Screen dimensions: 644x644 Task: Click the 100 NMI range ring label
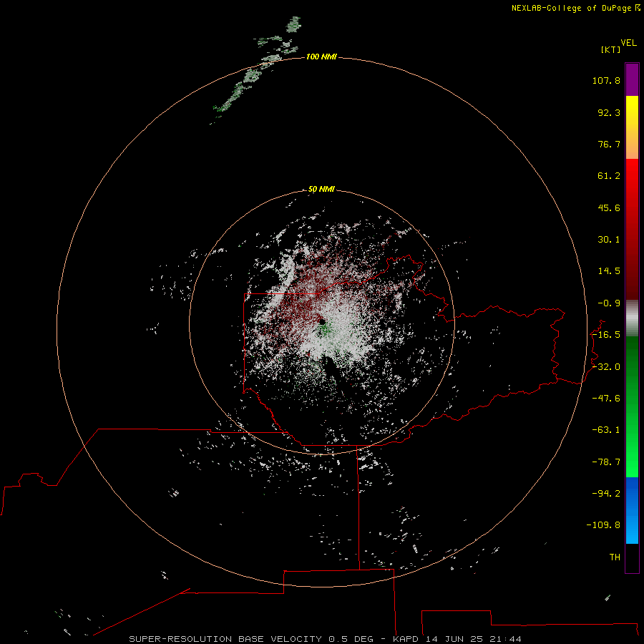(x=321, y=57)
